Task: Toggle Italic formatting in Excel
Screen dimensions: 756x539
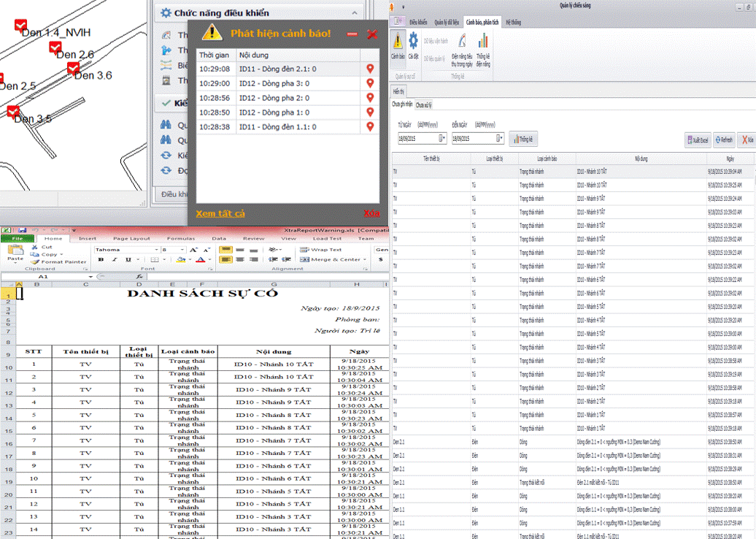Action: pyautogui.click(x=115, y=260)
